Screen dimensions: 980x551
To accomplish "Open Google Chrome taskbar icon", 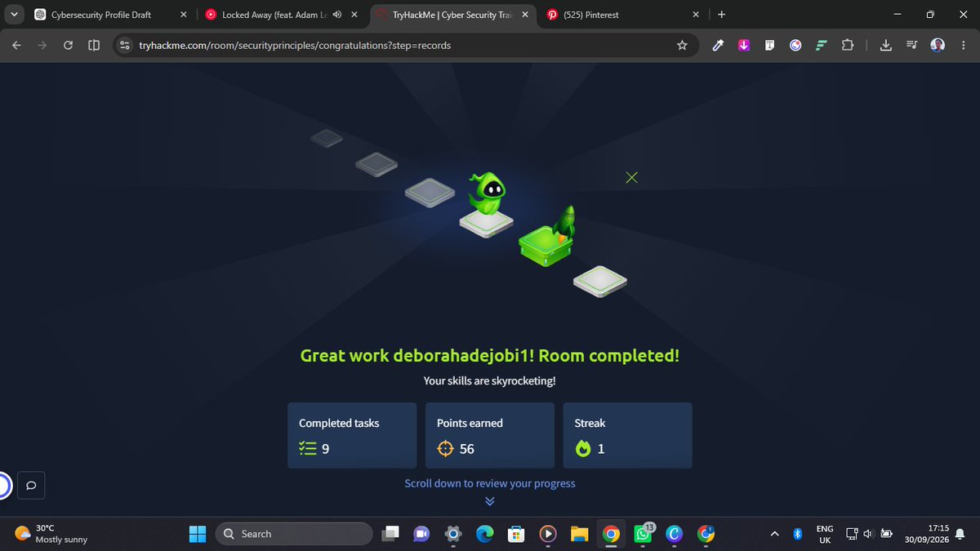I will 610,534.
